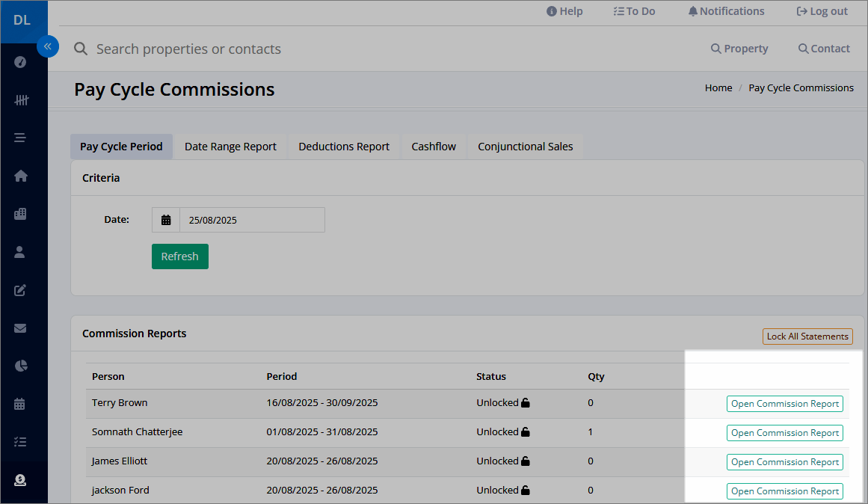The image size is (868, 504).
Task: Click the envelope mail icon in the sidebar
Action: 20,328
